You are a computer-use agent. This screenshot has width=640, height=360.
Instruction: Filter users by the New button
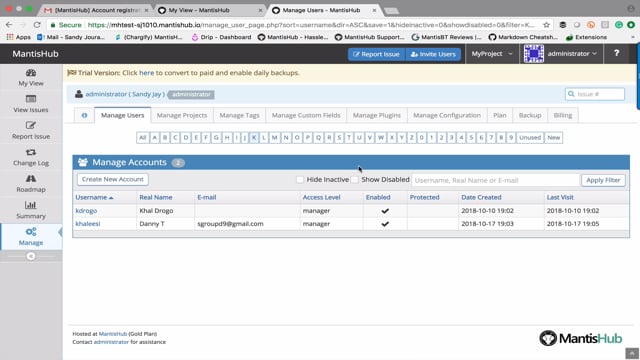[553, 138]
